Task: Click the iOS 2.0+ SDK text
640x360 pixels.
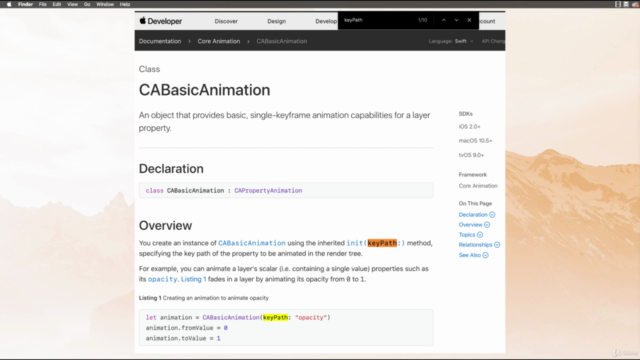Action: pyautogui.click(x=469, y=127)
